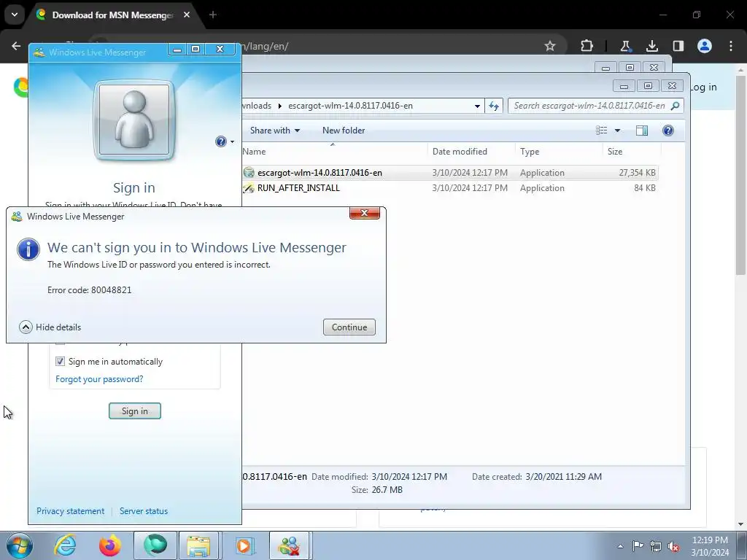The height and width of the screenshot is (560, 747).
Task: Select RUN_AFTER_INSTALL file
Action: tap(298, 188)
